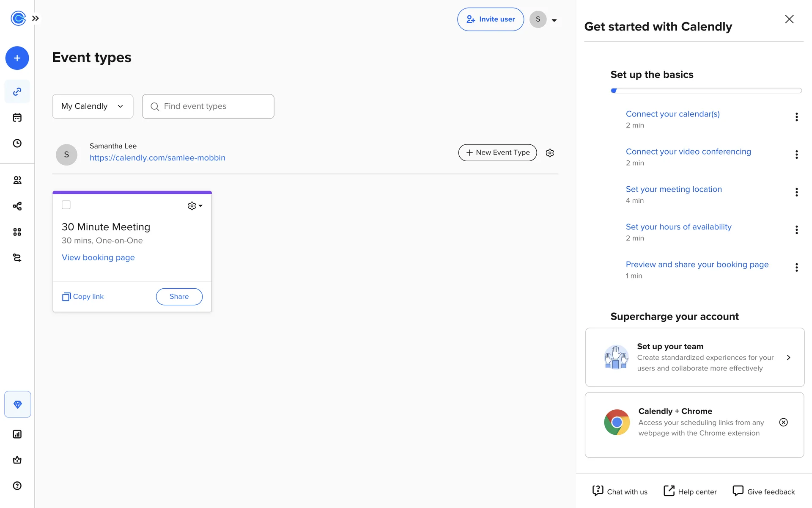This screenshot has height=508, width=812.
Task: Click the blue plus create button
Action: click(x=17, y=58)
